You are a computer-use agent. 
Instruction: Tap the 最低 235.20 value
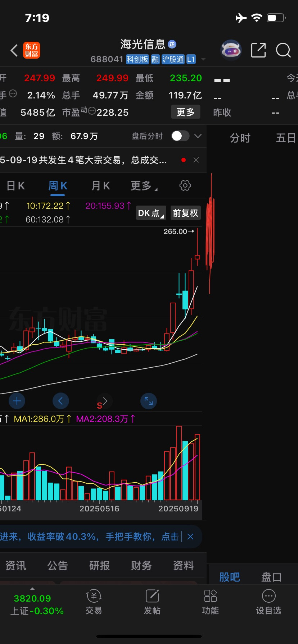186,78
